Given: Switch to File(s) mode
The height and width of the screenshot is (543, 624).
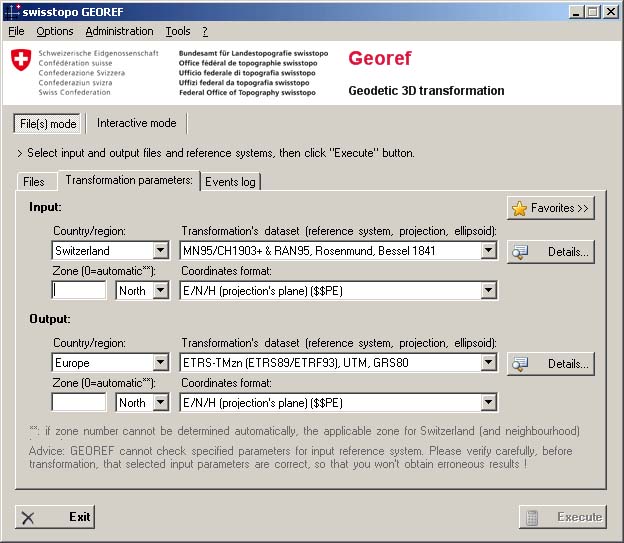Looking at the screenshot, I should click(x=47, y=123).
